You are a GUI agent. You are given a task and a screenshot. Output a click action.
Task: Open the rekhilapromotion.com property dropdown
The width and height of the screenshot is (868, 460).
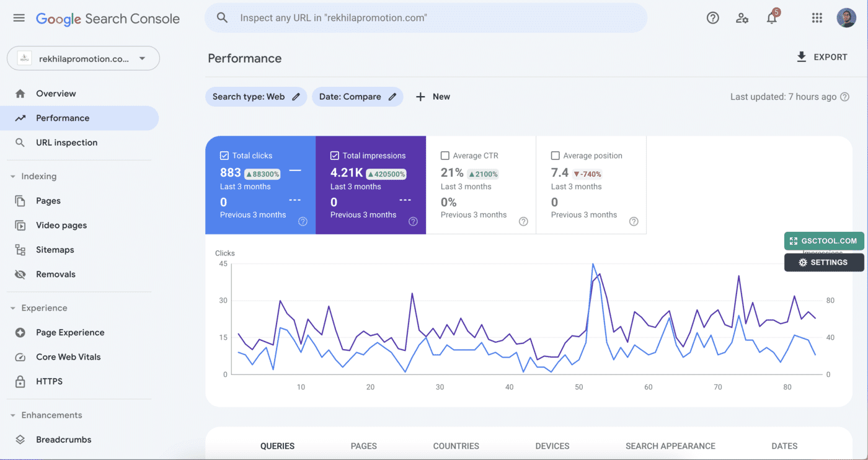(x=83, y=59)
